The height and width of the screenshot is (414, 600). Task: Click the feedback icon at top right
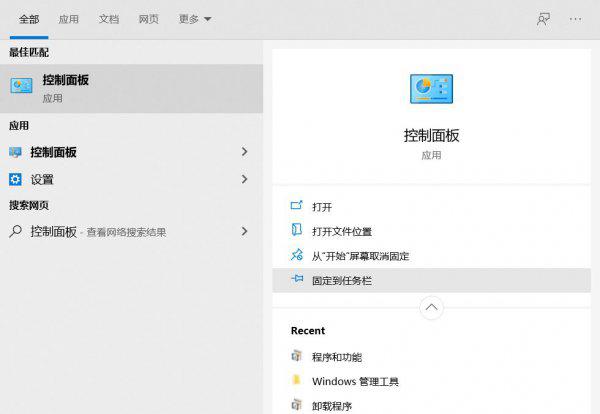click(x=543, y=19)
